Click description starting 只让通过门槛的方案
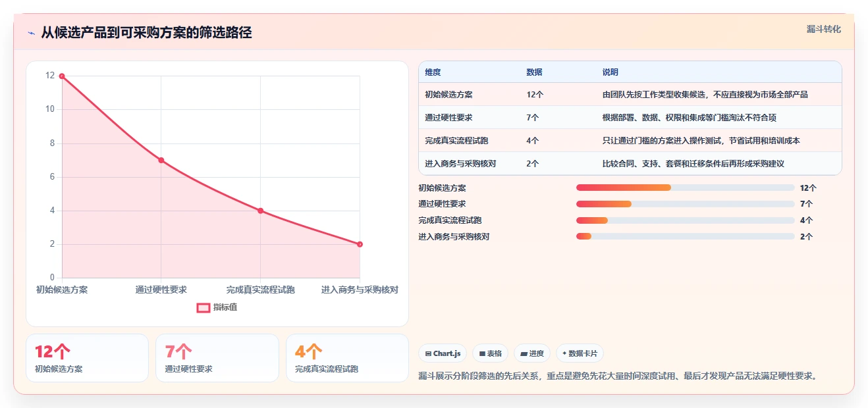The image size is (868, 408). (x=701, y=141)
